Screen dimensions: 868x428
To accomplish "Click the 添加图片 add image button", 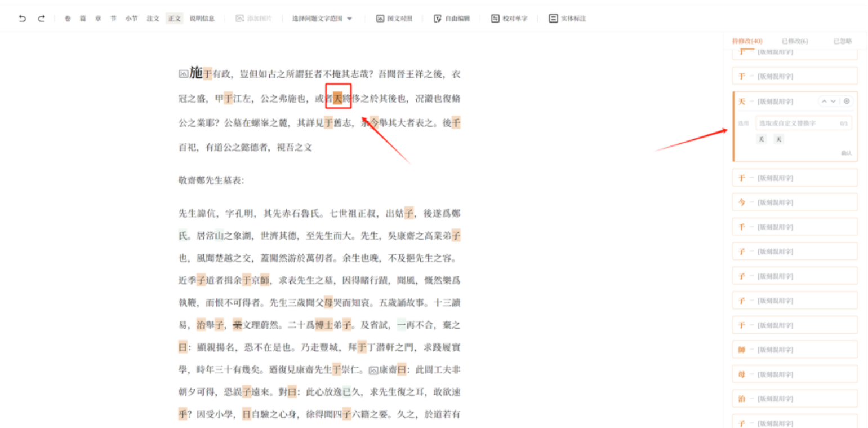I will [x=253, y=19].
